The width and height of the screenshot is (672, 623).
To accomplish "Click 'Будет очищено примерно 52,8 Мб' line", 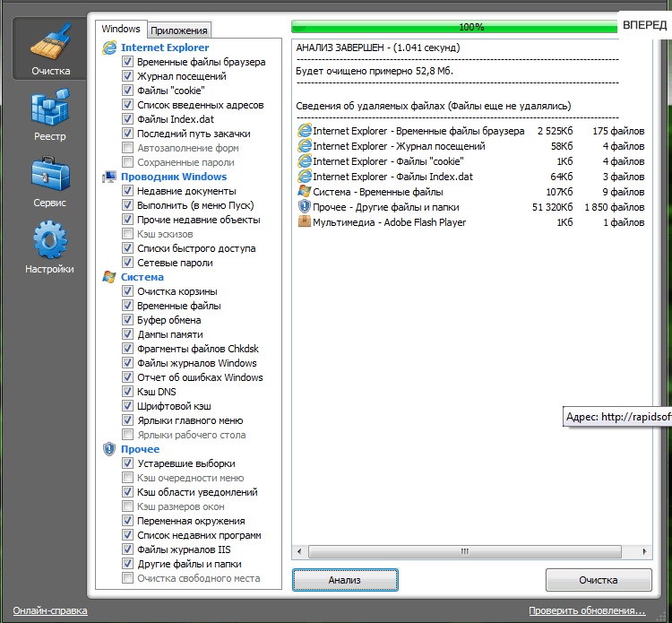I will click(375, 71).
